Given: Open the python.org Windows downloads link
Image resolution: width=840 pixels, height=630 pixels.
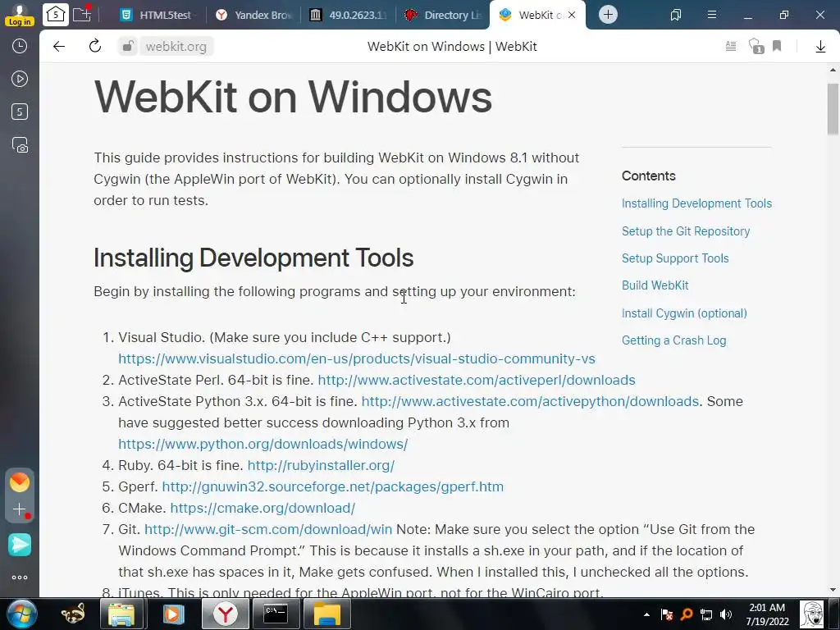Looking at the screenshot, I should 263,444.
